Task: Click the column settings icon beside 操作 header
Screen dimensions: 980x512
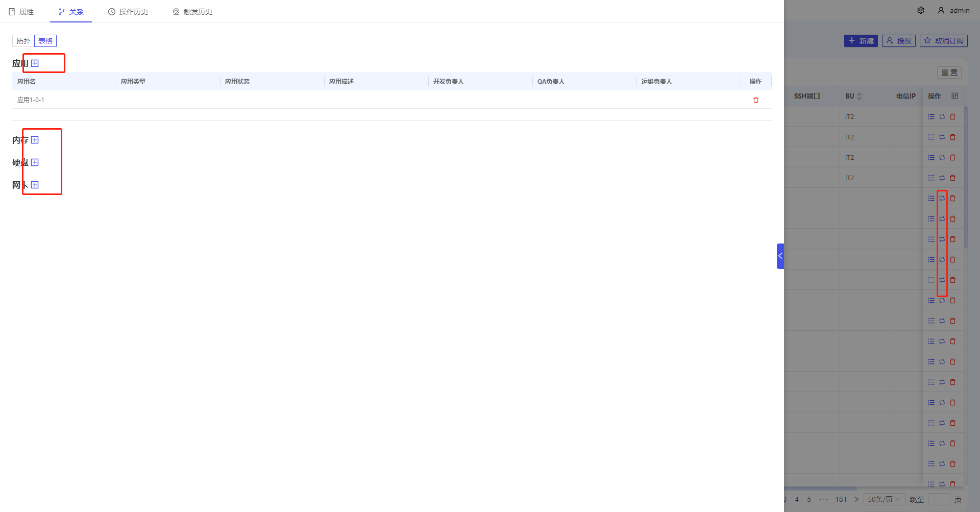Action: tap(954, 96)
